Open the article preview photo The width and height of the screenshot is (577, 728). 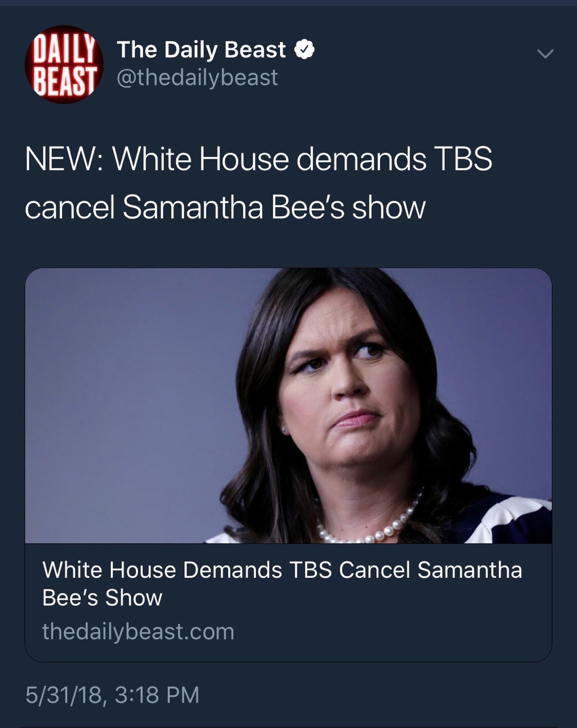point(288,406)
